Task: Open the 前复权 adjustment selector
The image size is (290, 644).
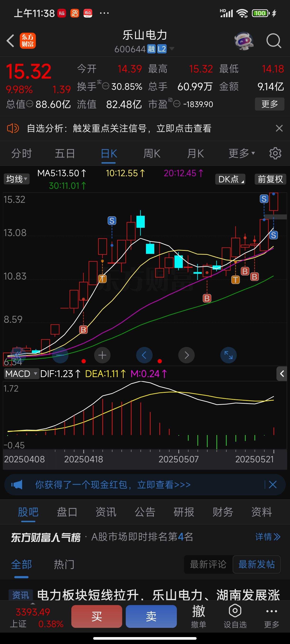Action: click(x=271, y=179)
